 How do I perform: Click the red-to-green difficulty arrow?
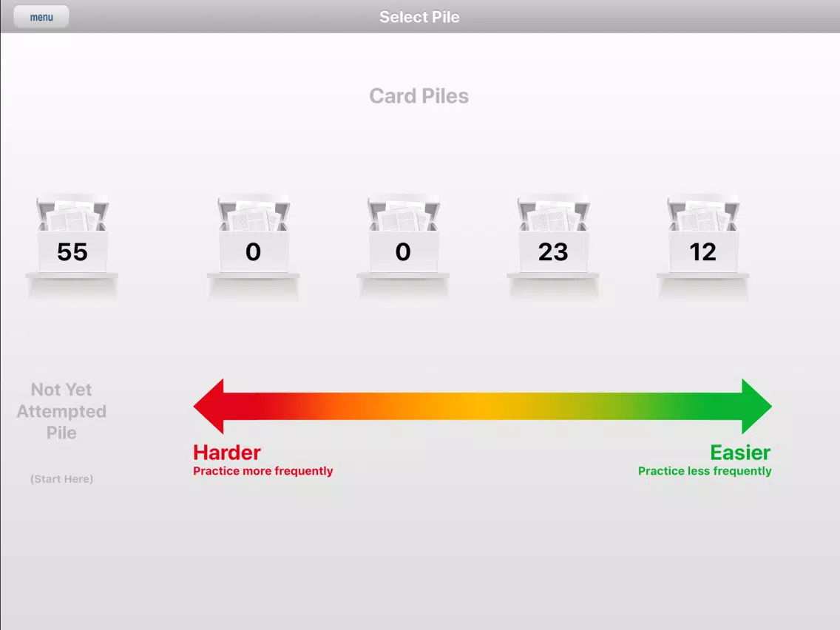coord(482,406)
